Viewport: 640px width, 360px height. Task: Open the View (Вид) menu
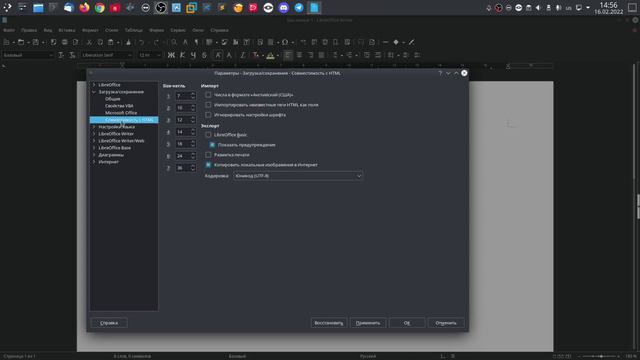pos(48,30)
